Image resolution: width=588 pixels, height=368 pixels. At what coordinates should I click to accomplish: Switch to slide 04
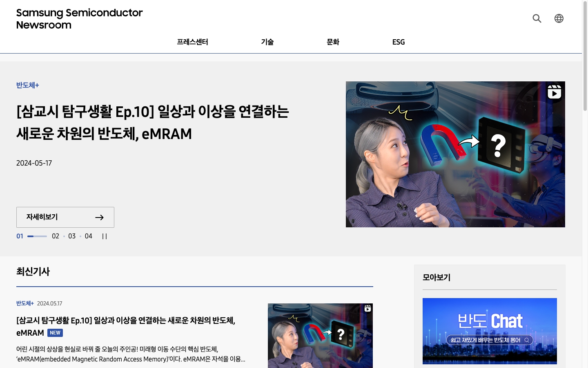(88, 236)
